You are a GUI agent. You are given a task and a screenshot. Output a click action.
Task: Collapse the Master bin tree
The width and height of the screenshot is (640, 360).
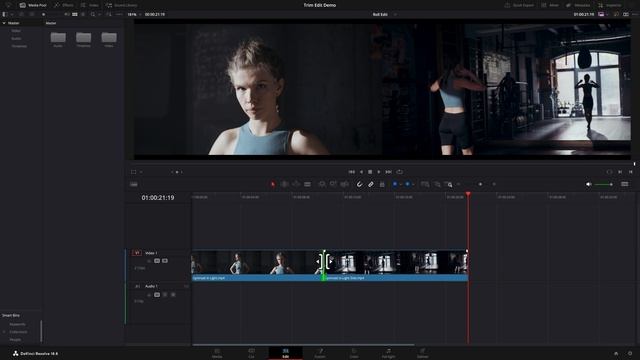[x=4, y=23]
